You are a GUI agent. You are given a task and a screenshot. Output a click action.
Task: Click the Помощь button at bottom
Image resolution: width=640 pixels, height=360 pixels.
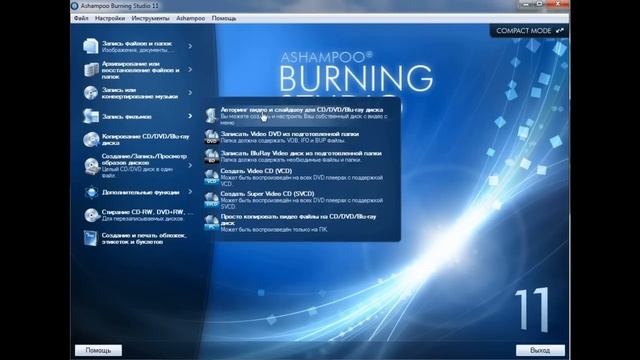click(98, 350)
